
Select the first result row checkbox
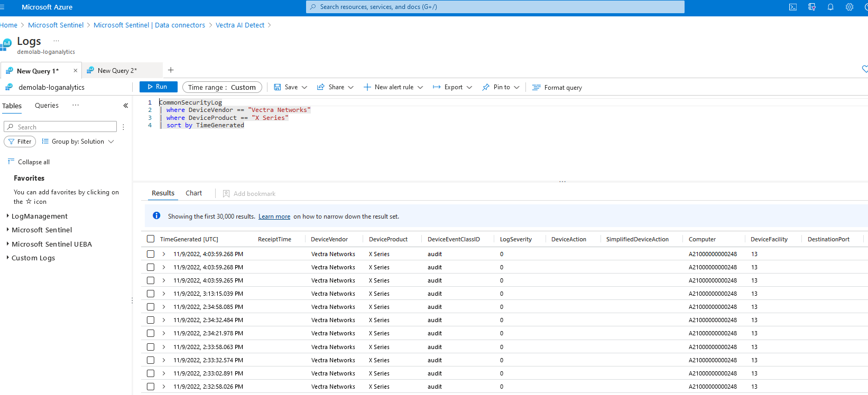point(151,254)
